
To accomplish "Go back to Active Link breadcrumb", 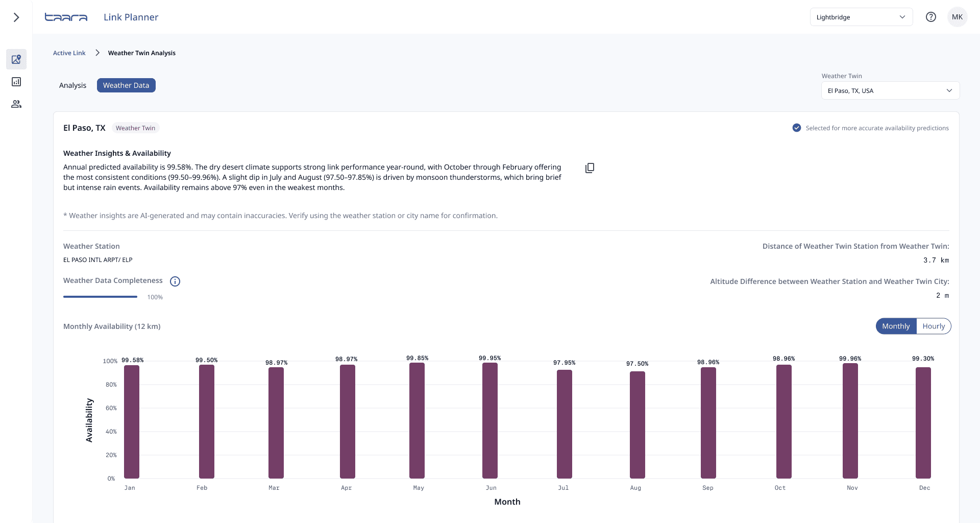I will [x=69, y=53].
